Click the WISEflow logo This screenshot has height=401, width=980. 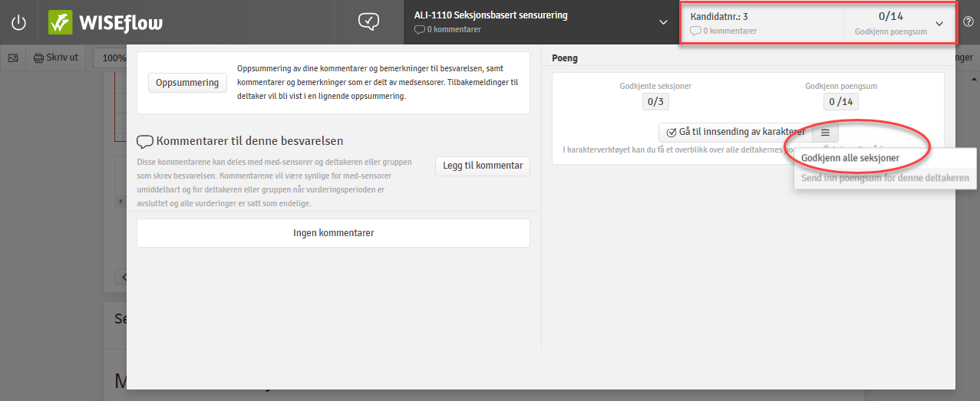(x=105, y=22)
